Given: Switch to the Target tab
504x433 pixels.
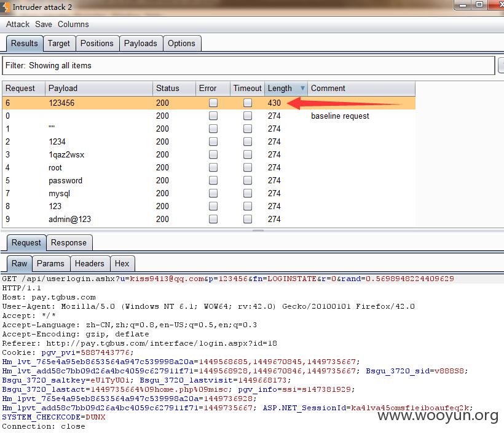Looking at the screenshot, I should coord(59,44).
